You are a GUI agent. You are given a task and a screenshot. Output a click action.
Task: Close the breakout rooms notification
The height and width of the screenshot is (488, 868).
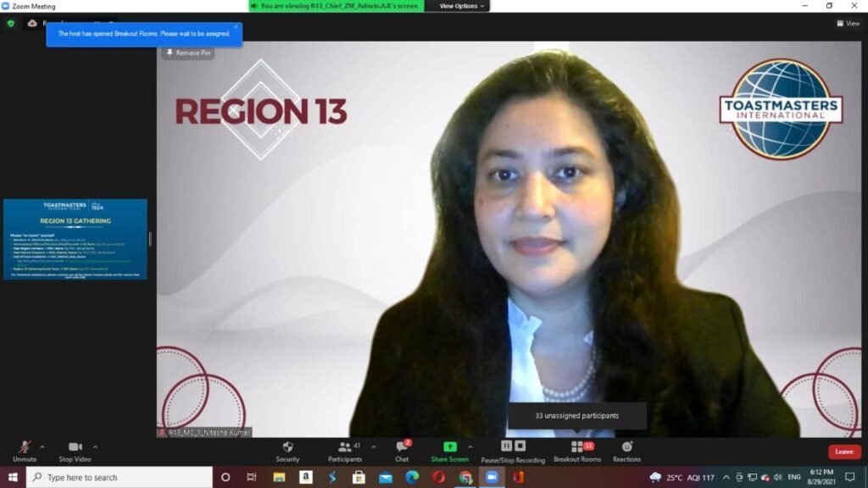[236, 27]
